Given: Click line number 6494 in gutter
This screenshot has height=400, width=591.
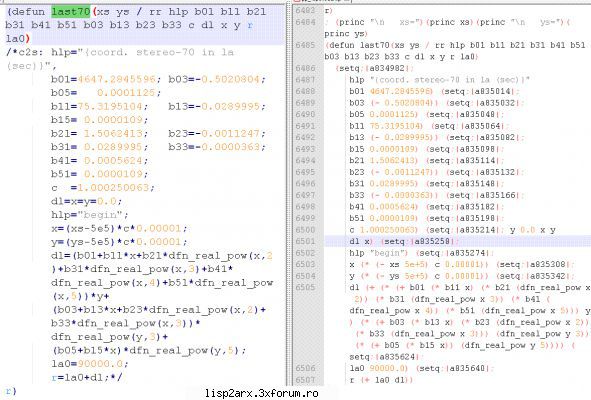Looking at the screenshot, I should [x=305, y=160].
